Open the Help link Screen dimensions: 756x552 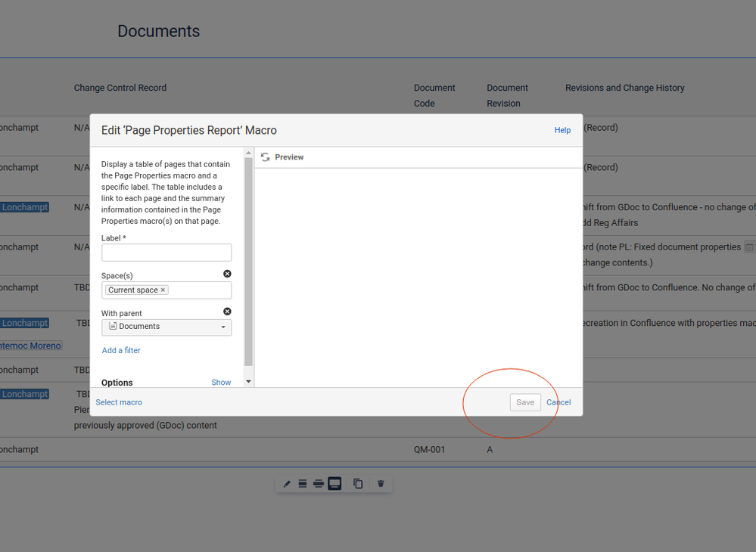point(562,130)
